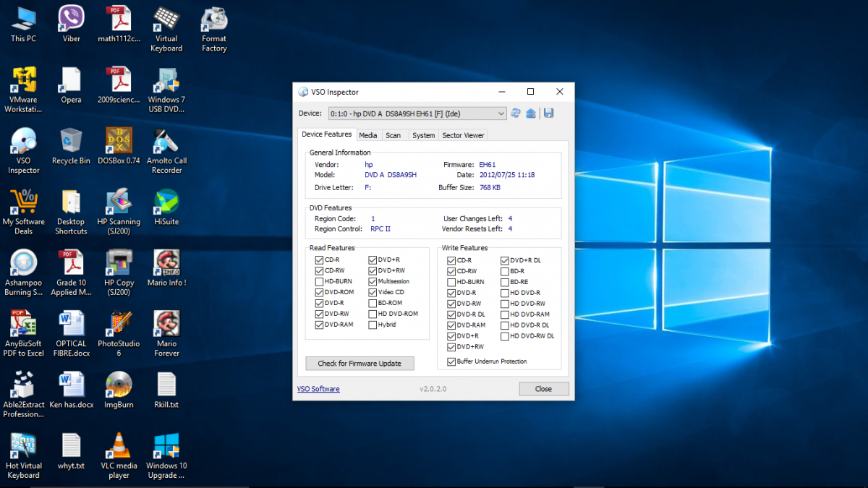The height and width of the screenshot is (488, 868).
Task: Select the Recycle Bin icon
Action: 71,146
